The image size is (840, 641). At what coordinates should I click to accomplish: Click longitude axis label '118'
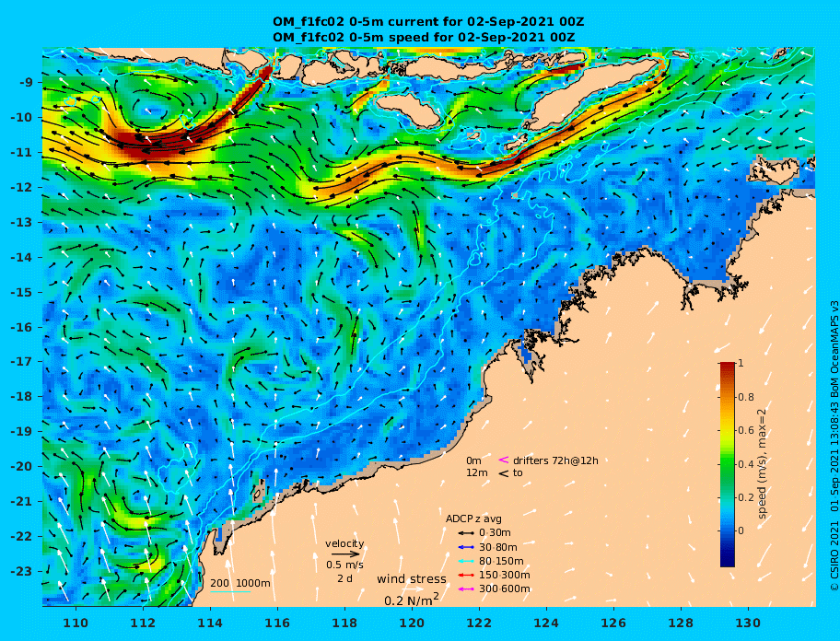click(344, 623)
